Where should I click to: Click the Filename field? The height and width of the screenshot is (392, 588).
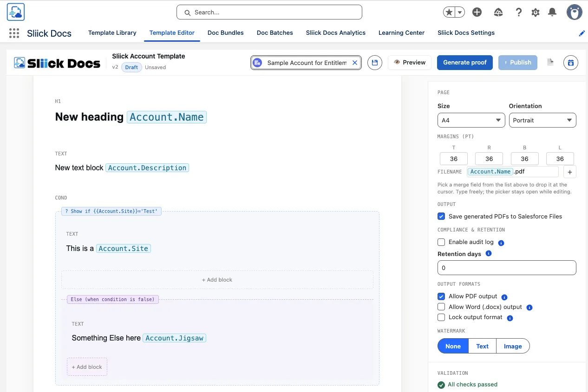tap(512, 172)
